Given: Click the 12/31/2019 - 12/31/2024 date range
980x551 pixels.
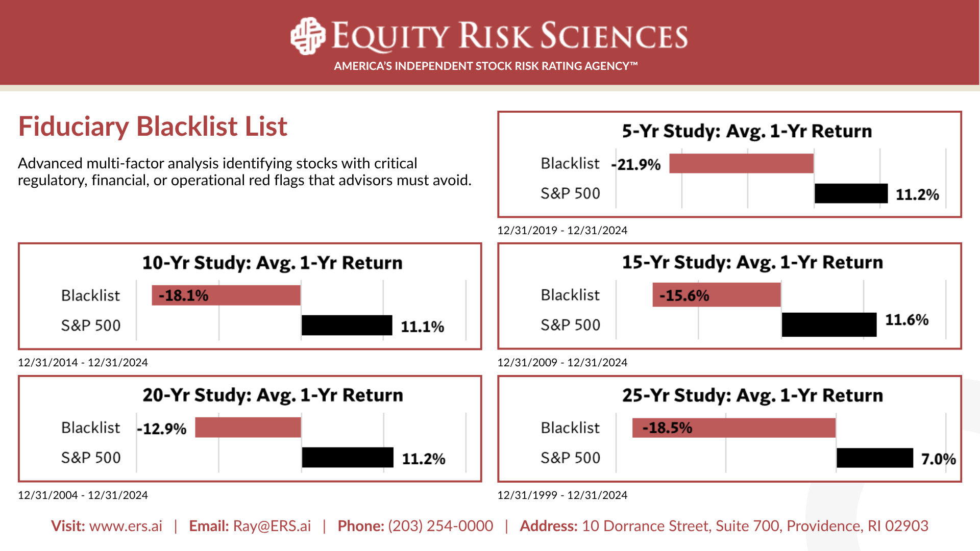Looking at the screenshot, I should [x=562, y=231].
